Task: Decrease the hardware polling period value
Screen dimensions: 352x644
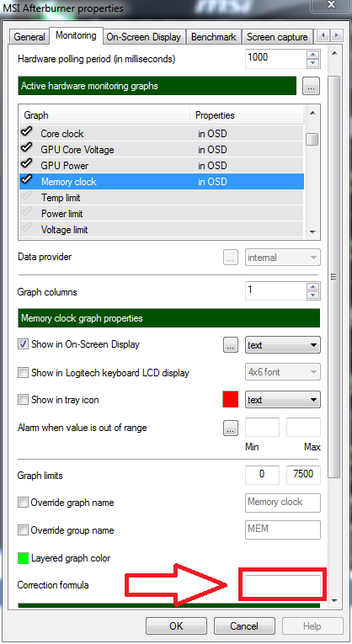Action: [313, 63]
